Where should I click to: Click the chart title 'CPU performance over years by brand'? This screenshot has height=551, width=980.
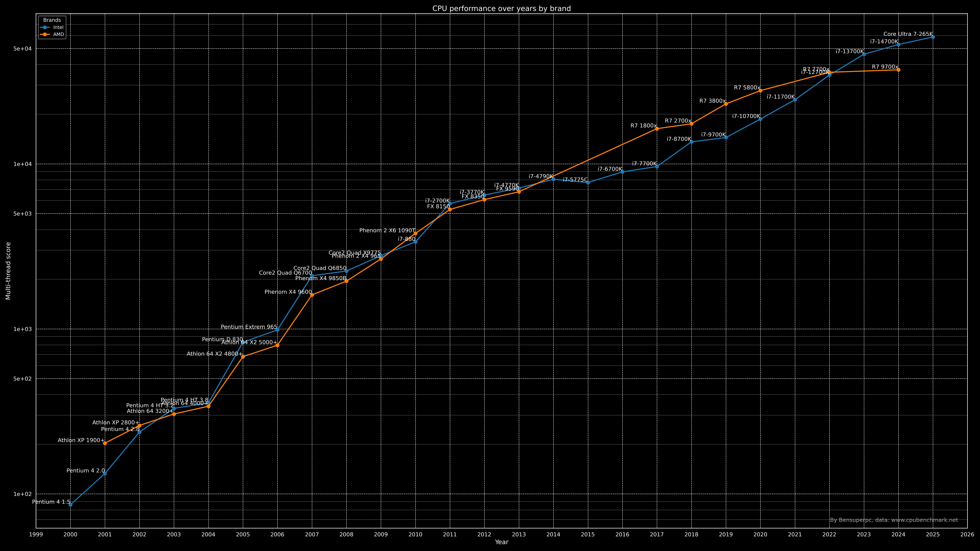[501, 8]
